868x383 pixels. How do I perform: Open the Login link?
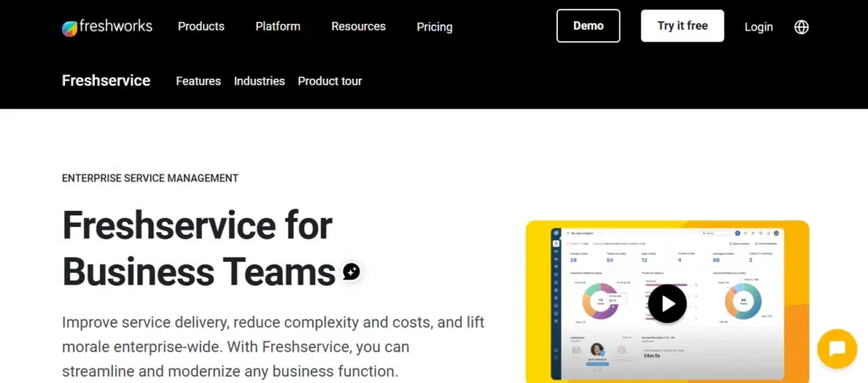pyautogui.click(x=759, y=26)
